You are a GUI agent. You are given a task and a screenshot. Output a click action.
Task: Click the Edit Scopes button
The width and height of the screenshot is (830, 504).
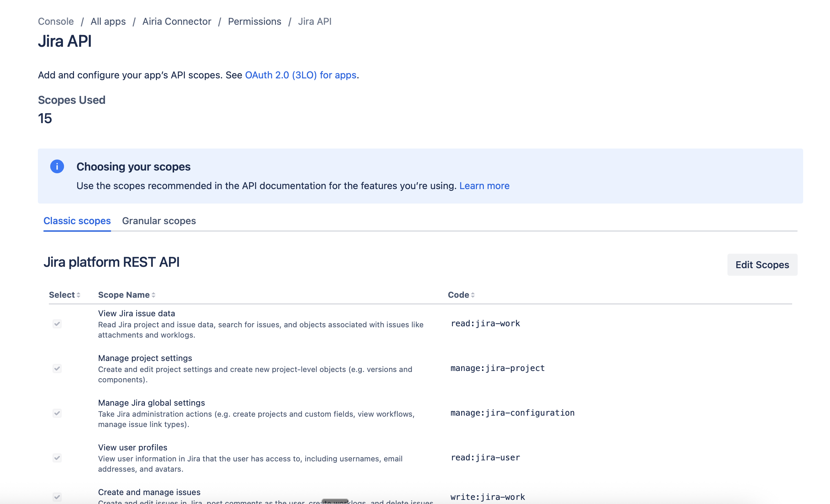click(x=762, y=265)
